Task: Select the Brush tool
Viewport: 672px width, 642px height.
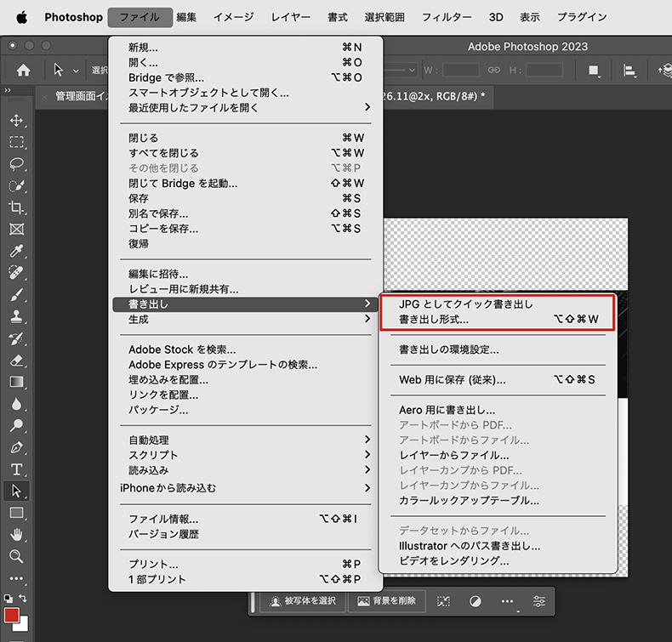Action: click(x=16, y=295)
